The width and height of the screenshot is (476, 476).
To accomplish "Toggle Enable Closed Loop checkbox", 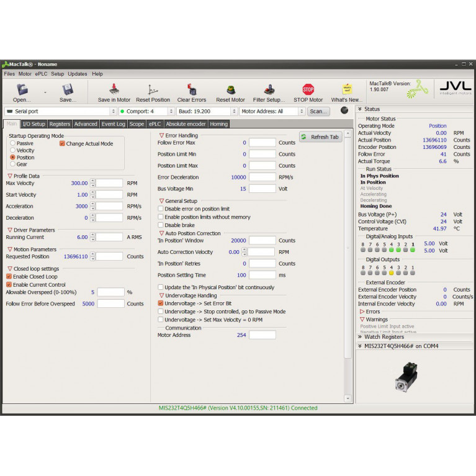I will (9, 277).
